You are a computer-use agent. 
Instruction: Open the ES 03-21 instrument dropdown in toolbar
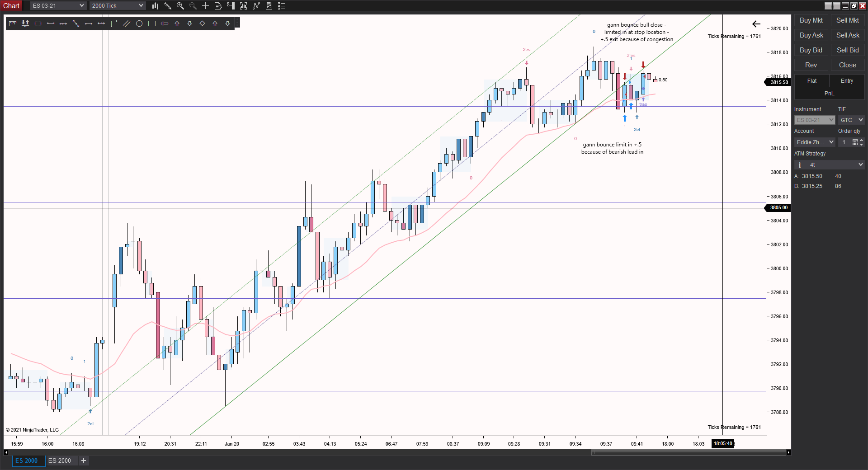[x=58, y=6]
